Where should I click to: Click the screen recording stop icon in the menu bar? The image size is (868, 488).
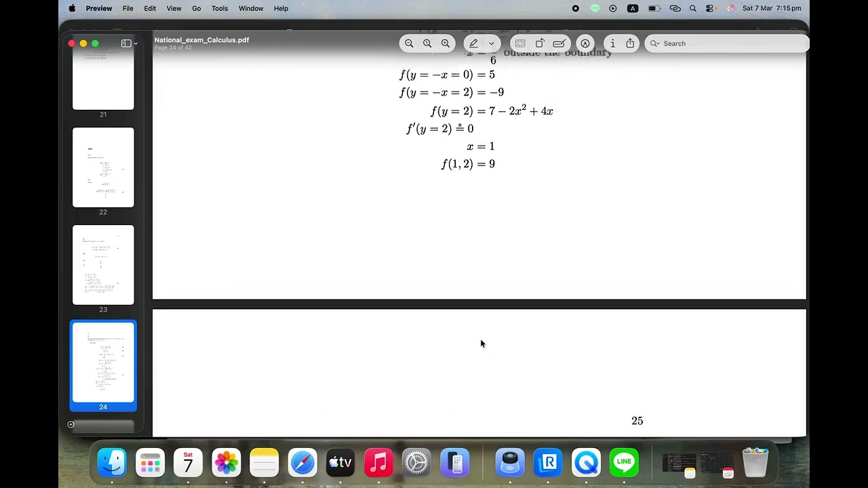tap(576, 8)
